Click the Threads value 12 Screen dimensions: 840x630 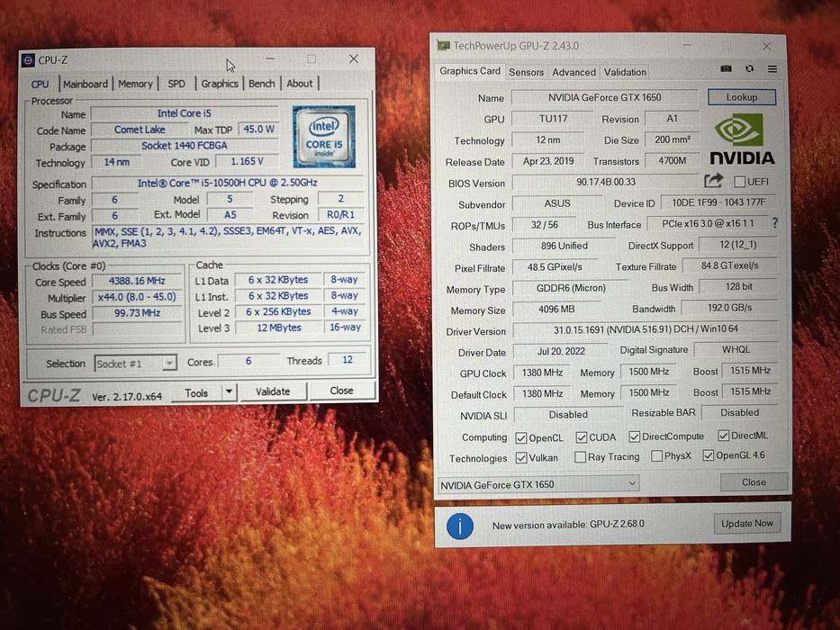coord(348,359)
